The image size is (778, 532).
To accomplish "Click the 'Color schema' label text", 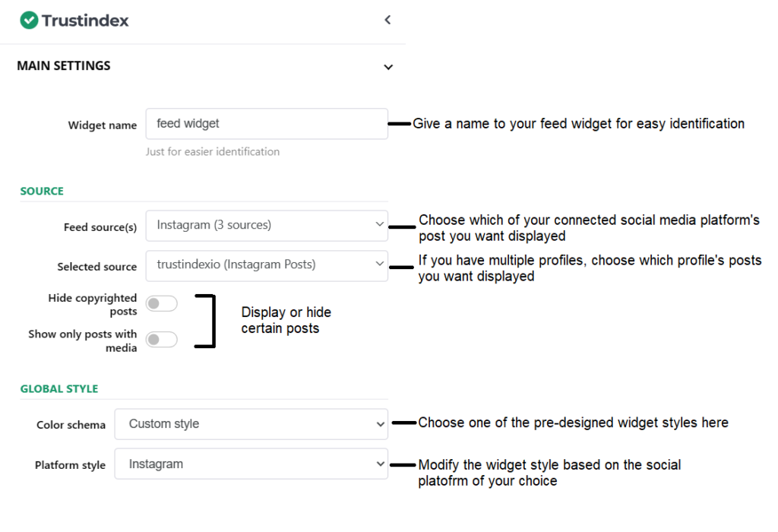I will [x=71, y=425].
